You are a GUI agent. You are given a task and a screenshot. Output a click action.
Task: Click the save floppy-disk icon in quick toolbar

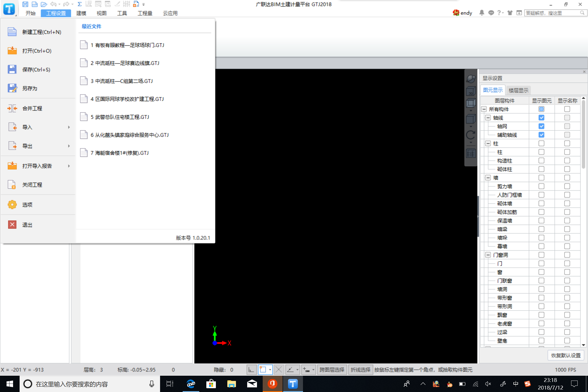pos(25,4)
